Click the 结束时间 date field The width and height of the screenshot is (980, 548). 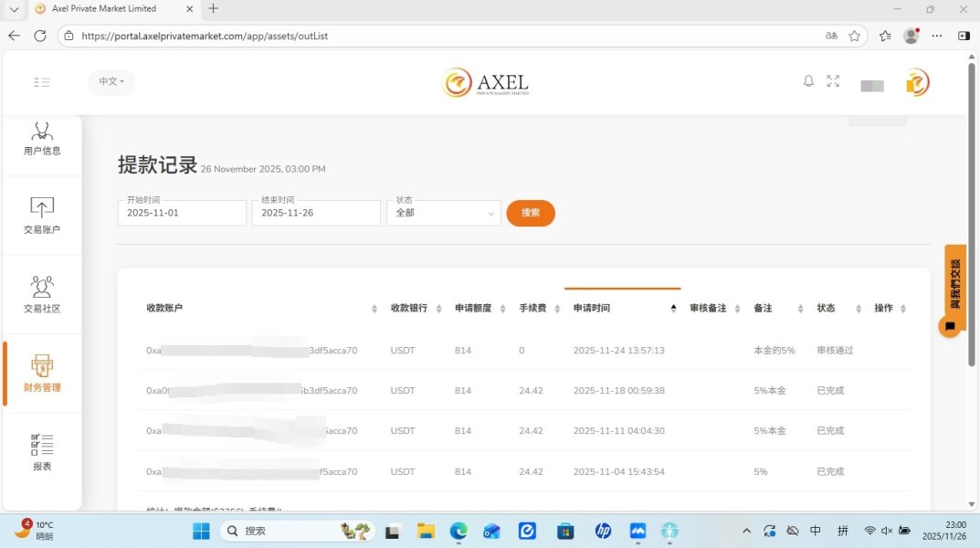[316, 213]
